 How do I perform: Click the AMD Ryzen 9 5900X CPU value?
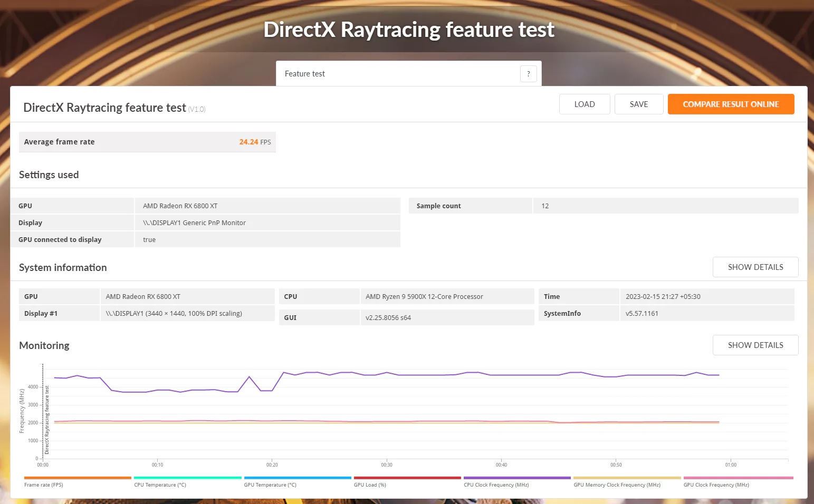point(424,297)
